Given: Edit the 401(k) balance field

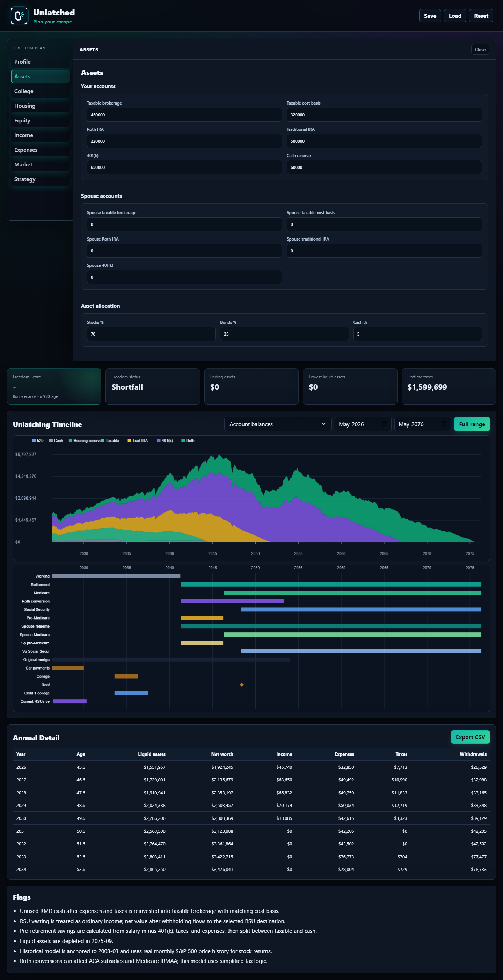Looking at the screenshot, I should pos(184,167).
